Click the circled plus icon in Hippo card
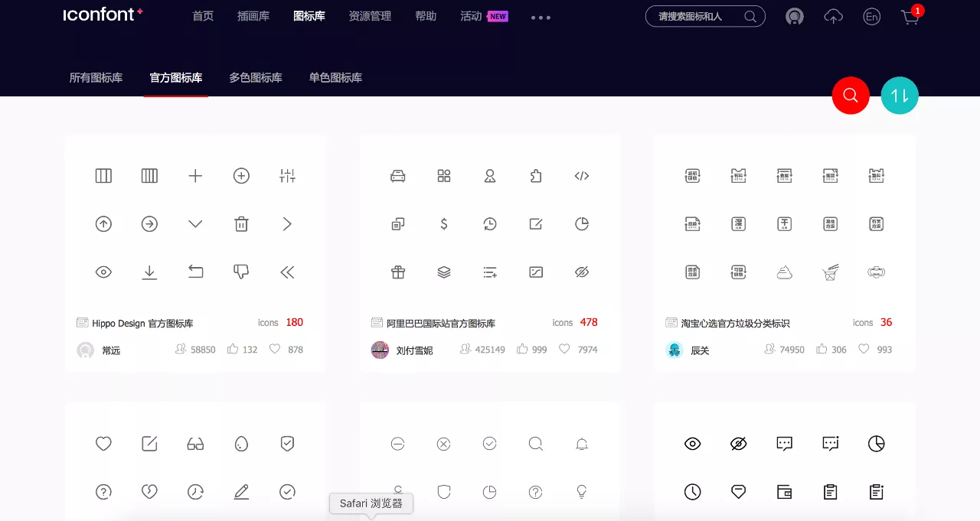 point(241,176)
